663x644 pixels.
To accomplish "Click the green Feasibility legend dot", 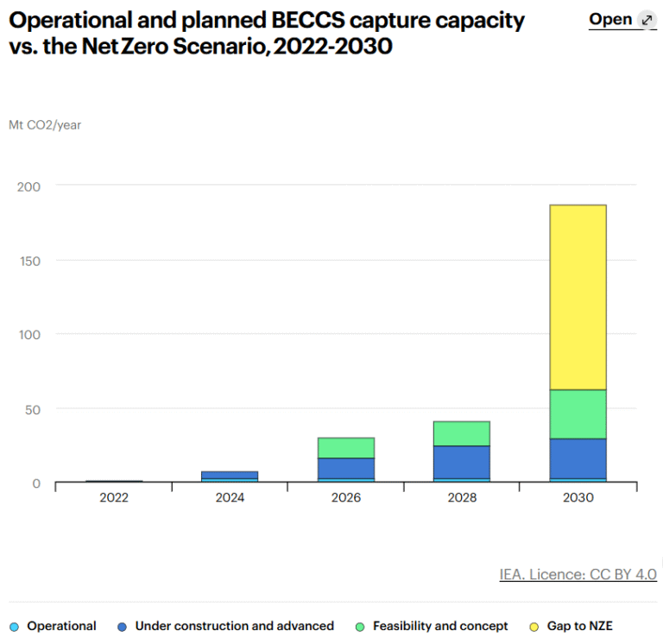I will click(x=360, y=627).
